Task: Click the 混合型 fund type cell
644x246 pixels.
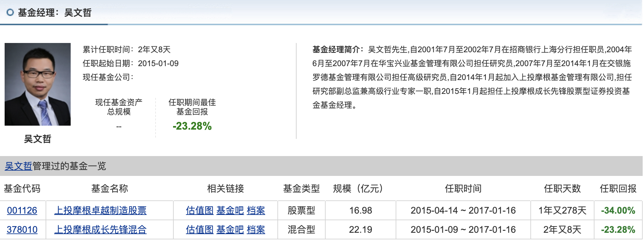Action: click(302, 230)
